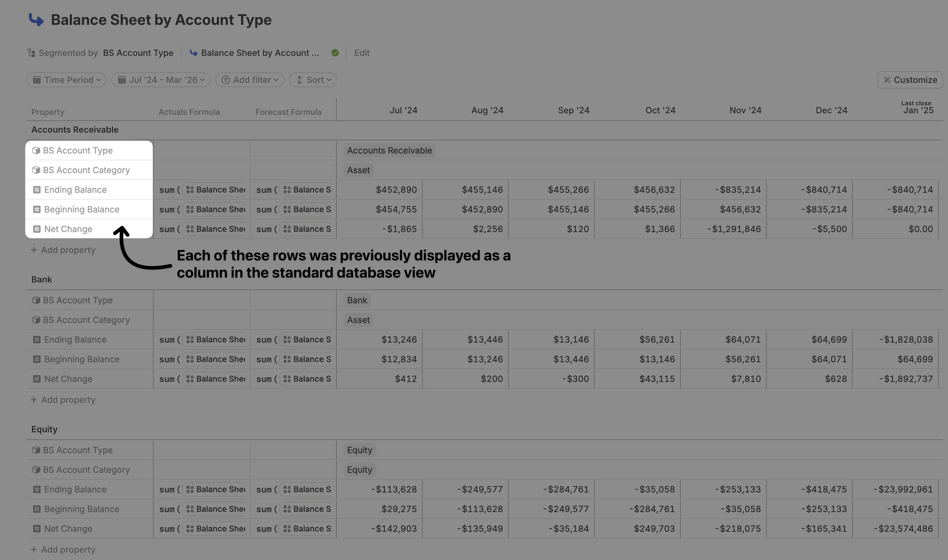
Task: Click the Accounts Receivable tag chip
Action: pos(389,150)
